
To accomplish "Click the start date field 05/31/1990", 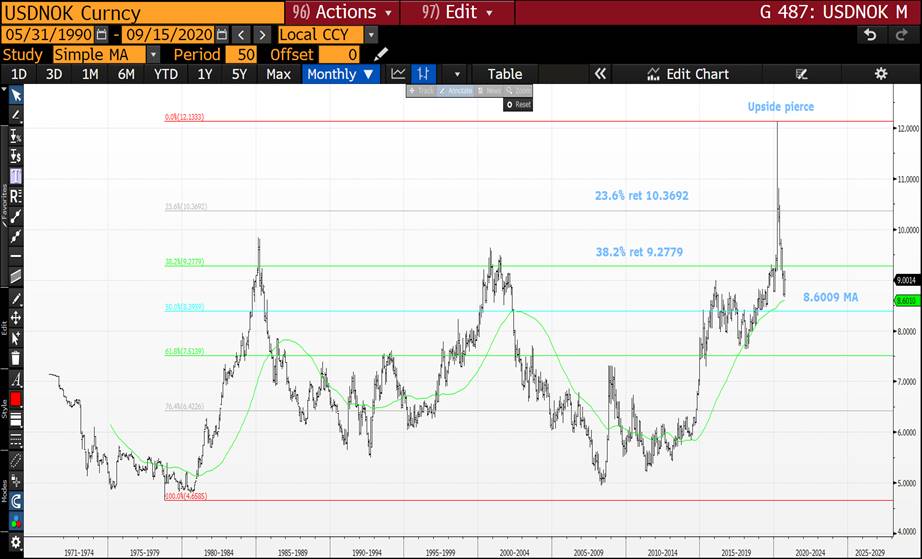I will point(48,35).
